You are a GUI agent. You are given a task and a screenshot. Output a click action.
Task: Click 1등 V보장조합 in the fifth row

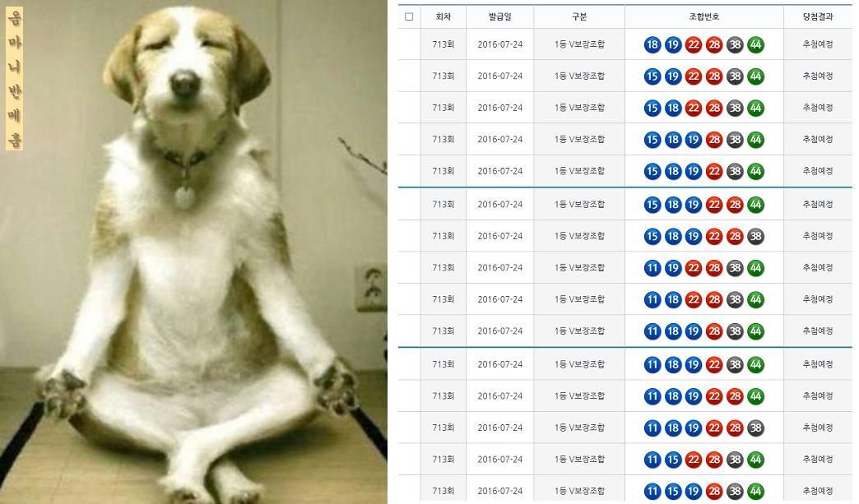click(579, 171)
